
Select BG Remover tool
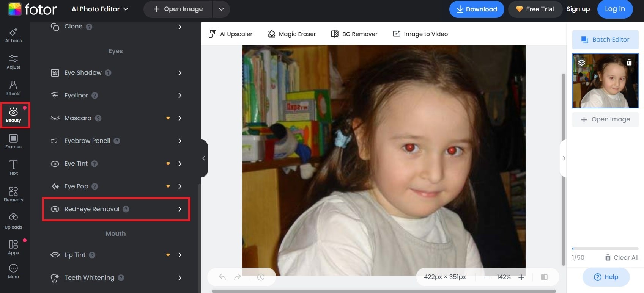(x=354, y=34)
